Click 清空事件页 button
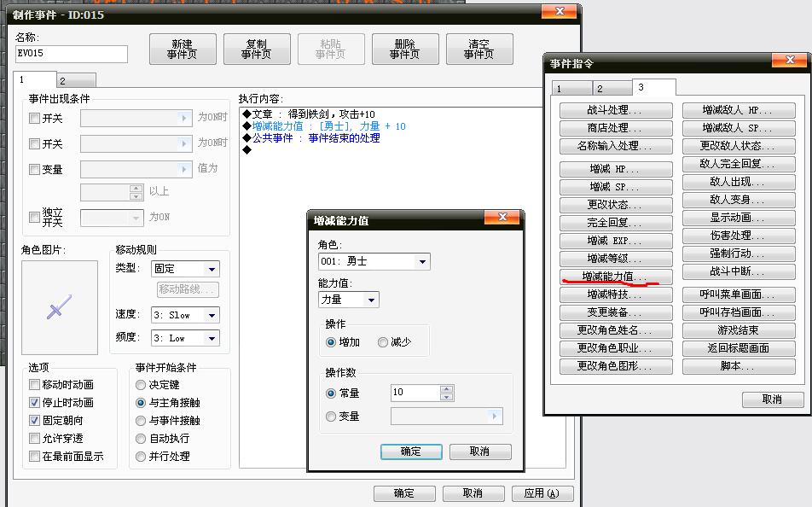The image size is (812, 507). point(479,50)
